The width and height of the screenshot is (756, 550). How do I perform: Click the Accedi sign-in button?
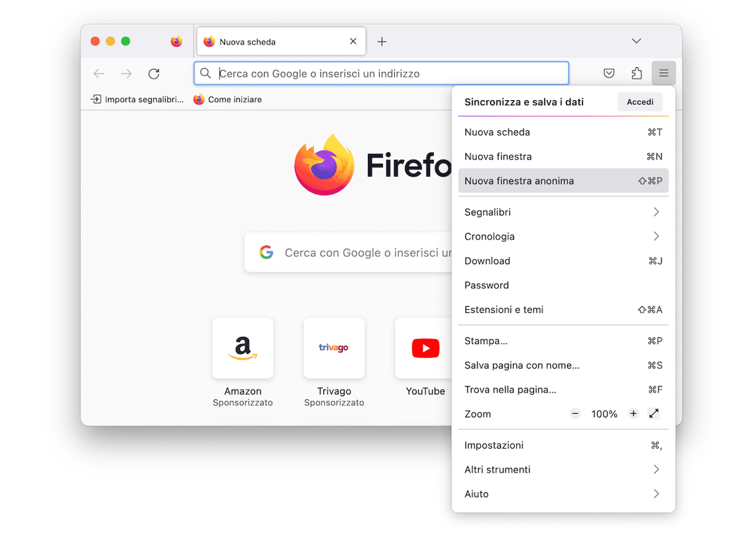coord(640,102)
